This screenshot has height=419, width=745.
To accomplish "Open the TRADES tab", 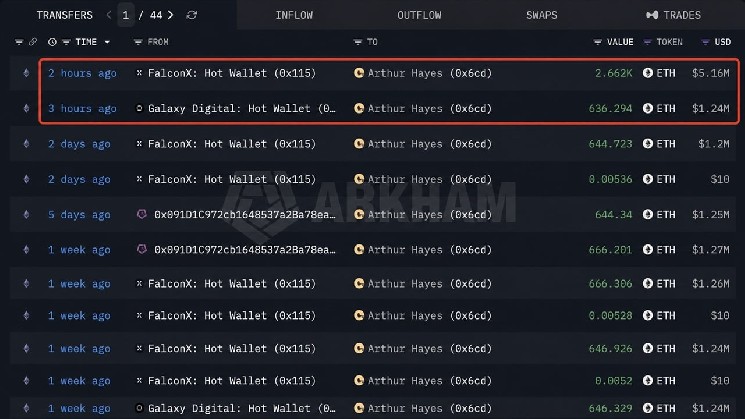I will tap(673, 15).
